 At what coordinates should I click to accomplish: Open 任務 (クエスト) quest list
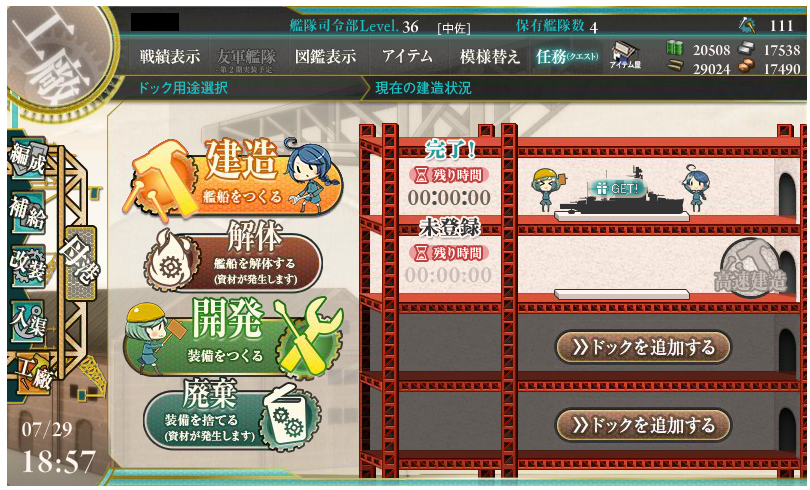click(x=567, y=56)
